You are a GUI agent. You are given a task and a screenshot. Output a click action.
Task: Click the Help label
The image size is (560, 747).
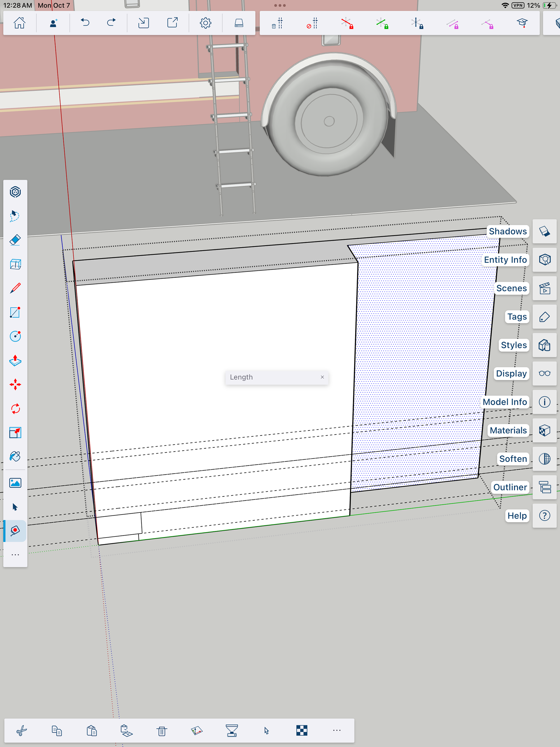[517, 516]
